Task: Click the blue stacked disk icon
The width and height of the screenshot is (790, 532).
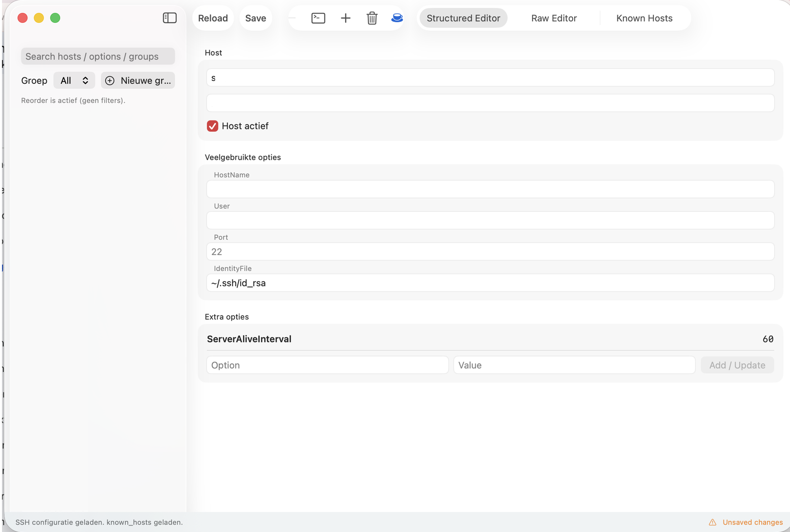Action: 397,18
